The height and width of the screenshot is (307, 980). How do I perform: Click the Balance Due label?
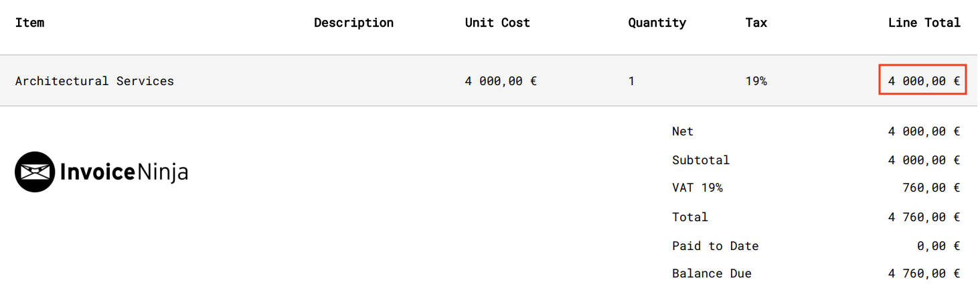[712, 273]
